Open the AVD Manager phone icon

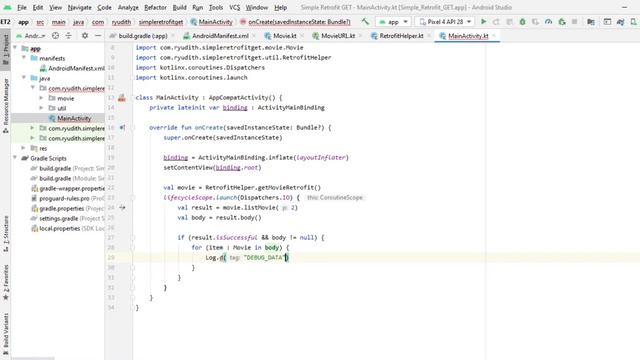(633, 22)
